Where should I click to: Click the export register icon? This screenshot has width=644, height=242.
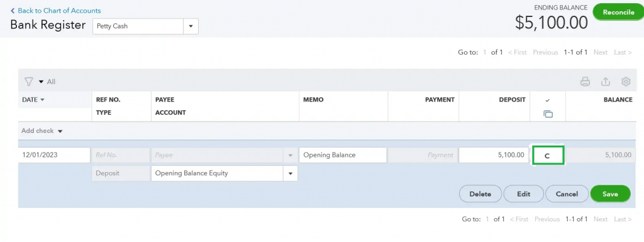[606, 81]
